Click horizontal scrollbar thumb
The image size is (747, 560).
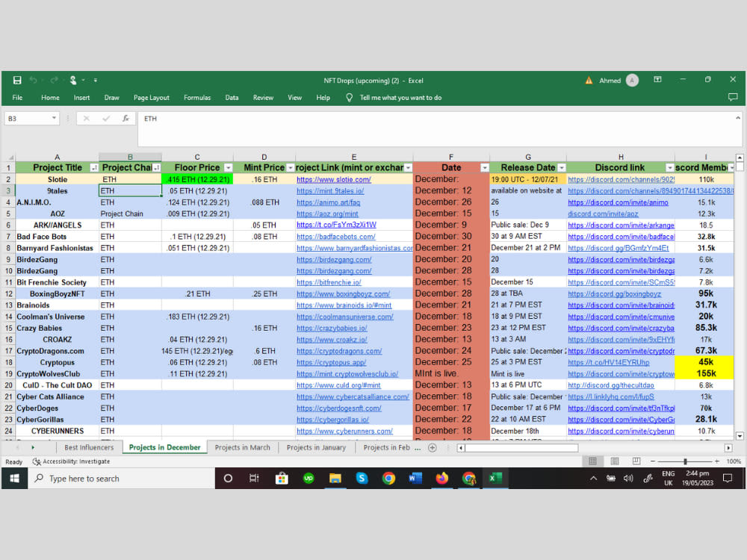521,447
